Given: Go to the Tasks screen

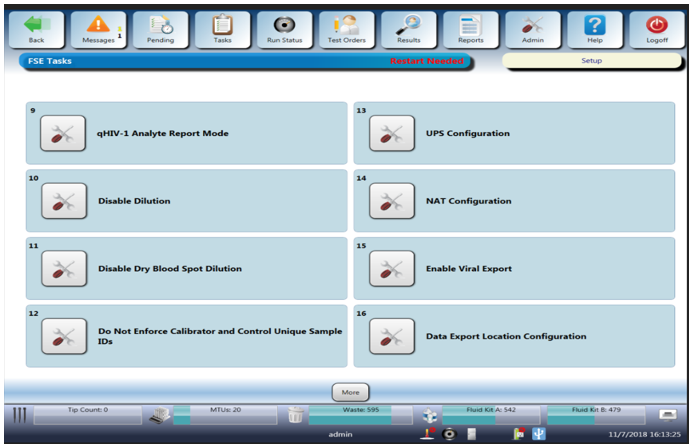Looking at the screenshot, I should tap(223, 29).
